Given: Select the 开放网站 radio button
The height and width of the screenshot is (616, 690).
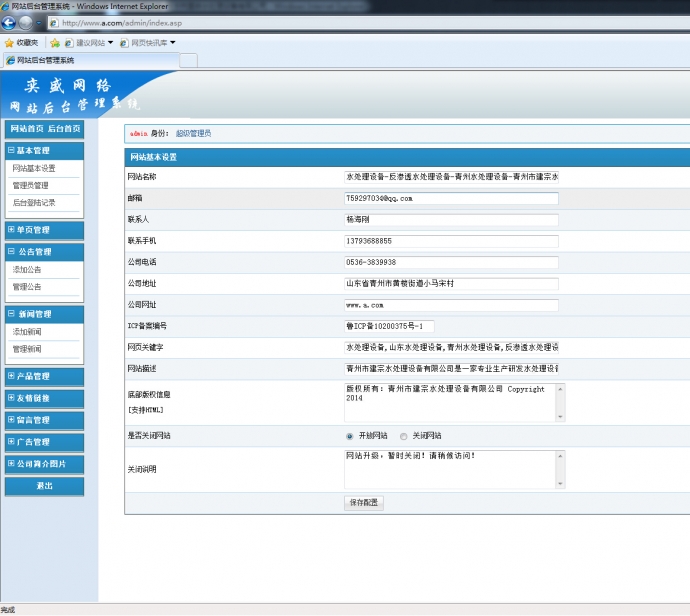Looking at the screenshot, I should point(349,436).
